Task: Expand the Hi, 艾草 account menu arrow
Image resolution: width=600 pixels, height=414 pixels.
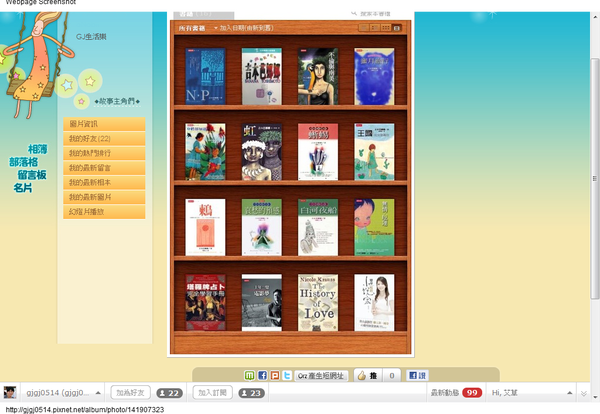Action: coord(569,393)
